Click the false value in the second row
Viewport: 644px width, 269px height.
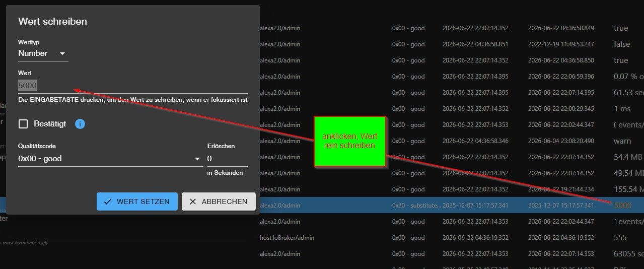pos(622,44)
